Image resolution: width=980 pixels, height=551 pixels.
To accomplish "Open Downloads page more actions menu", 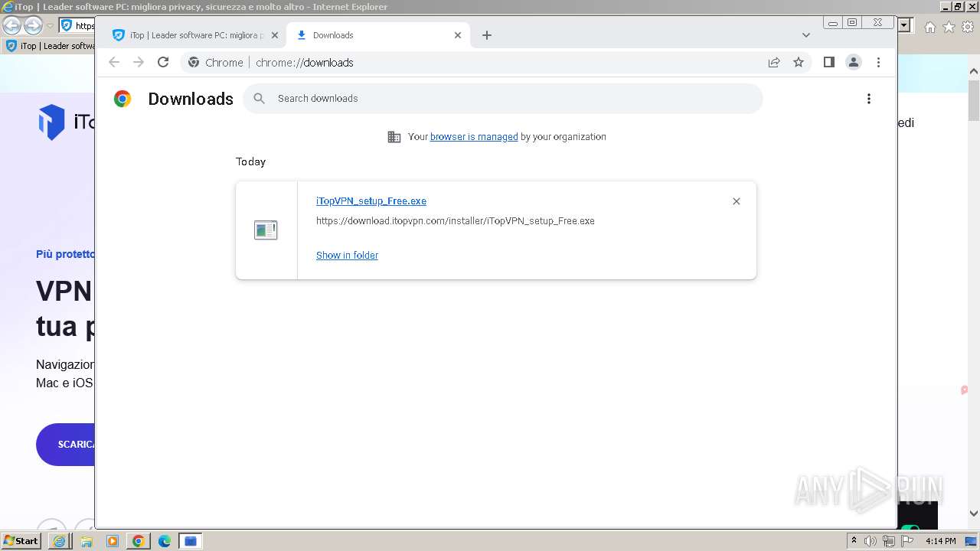I will click(868, 99).
